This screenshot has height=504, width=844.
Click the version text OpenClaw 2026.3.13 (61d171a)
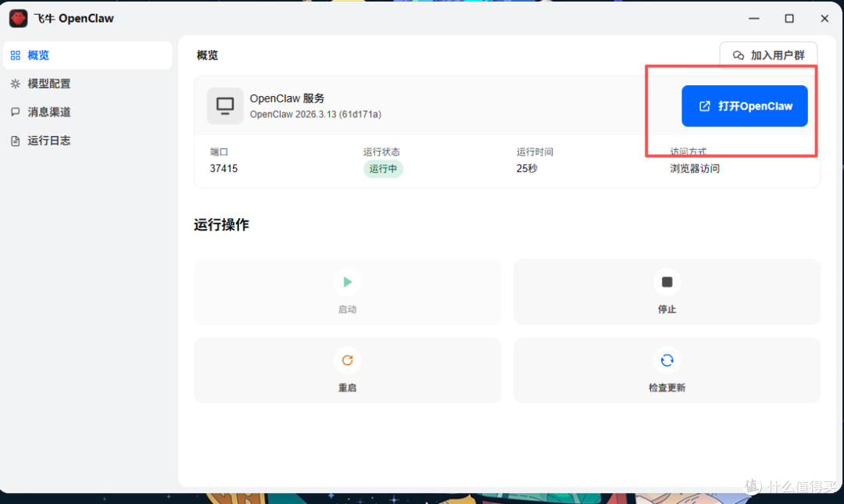point(316,114)
